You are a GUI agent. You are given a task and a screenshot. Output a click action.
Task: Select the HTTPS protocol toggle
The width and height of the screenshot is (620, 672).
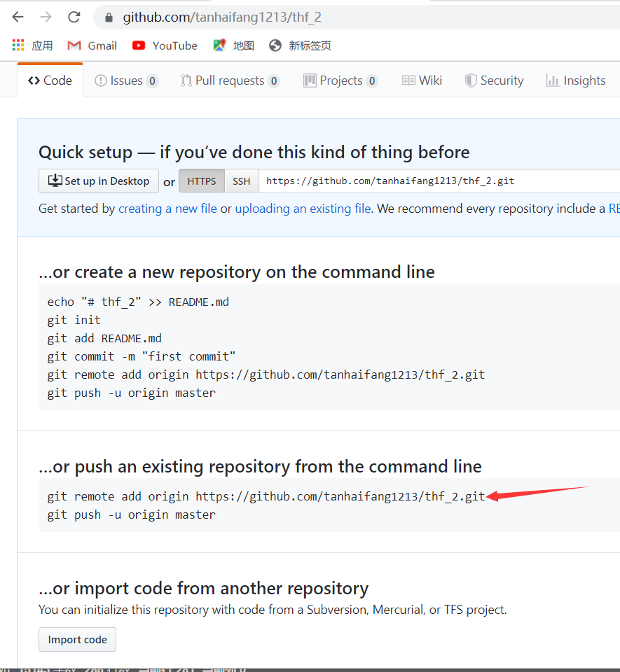click(x=202, y=181)
